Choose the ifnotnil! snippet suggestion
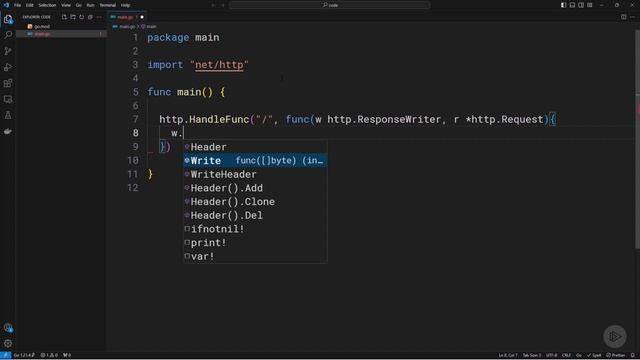This screenshot has height=360, width=640. click(255, 229)
